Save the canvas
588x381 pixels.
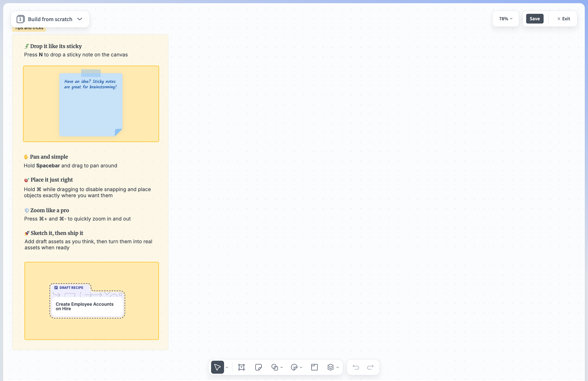(535, 19)
